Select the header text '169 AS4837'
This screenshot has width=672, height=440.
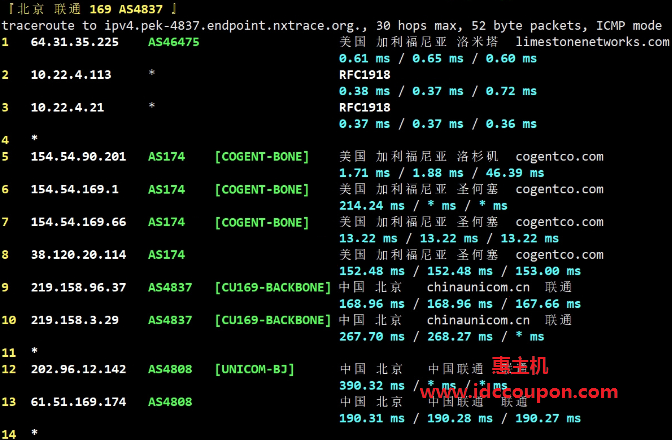click(126, 9)
